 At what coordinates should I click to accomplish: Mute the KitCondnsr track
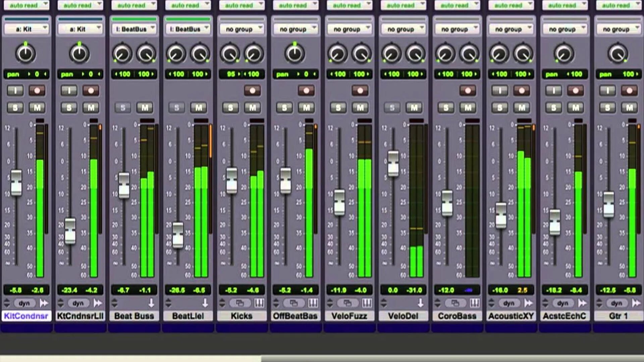click(37, 108)
